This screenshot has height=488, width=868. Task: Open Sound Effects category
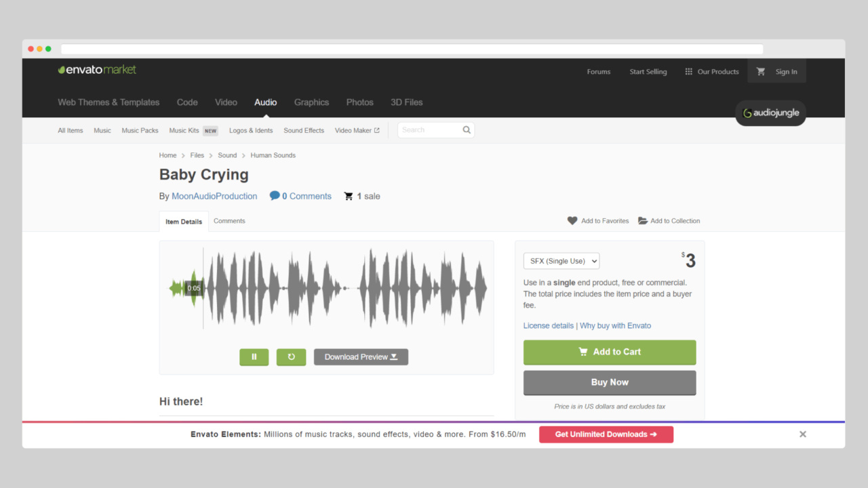pos(304,131)
